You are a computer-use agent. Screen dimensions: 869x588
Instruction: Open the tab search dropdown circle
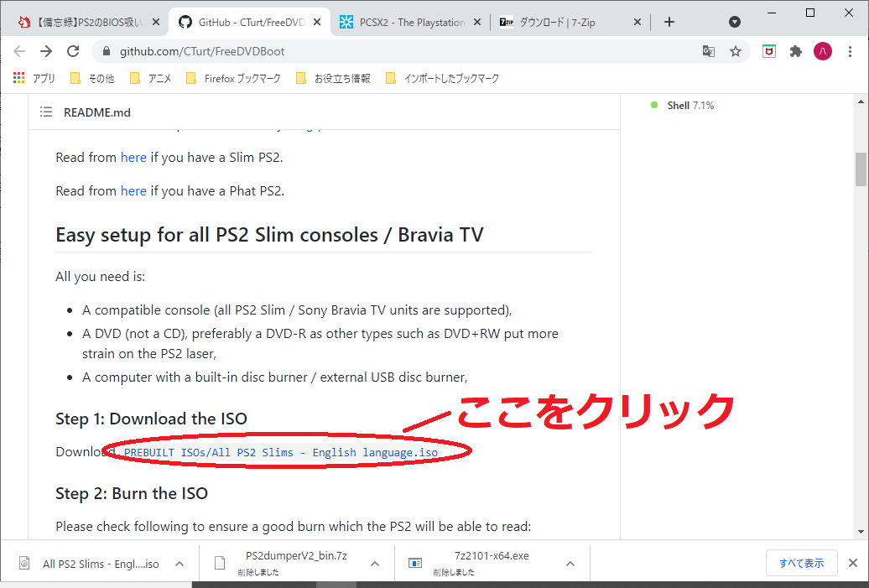coord(734,22)
